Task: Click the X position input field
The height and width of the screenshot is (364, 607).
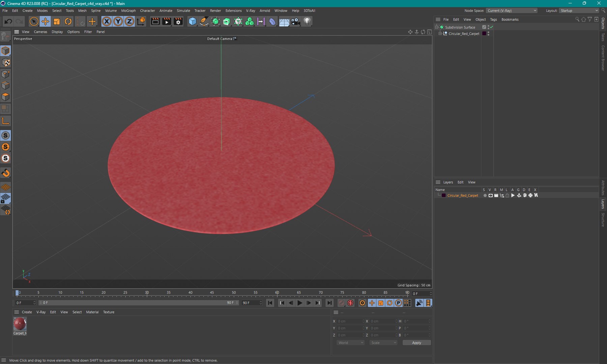Action: [351, 321]
